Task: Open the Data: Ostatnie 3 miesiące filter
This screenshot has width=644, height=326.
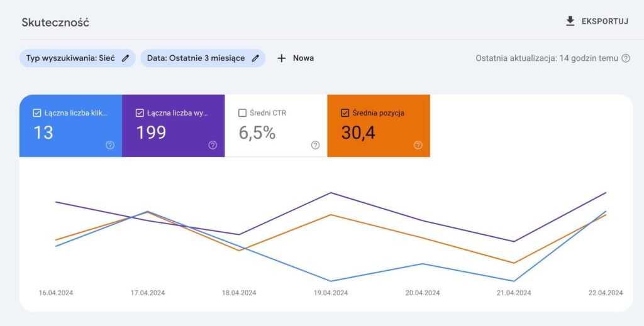Action: tap(196, 58)
